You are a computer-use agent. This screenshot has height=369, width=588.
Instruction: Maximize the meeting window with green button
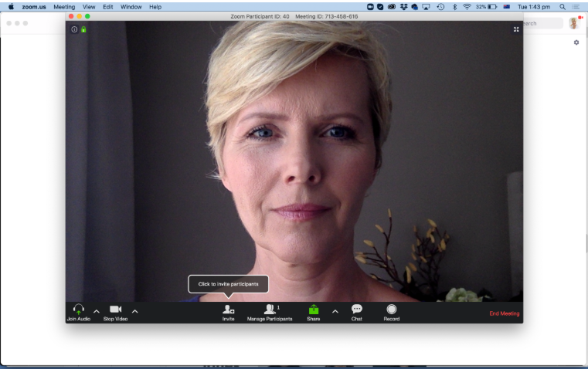[x=87, y=16]
